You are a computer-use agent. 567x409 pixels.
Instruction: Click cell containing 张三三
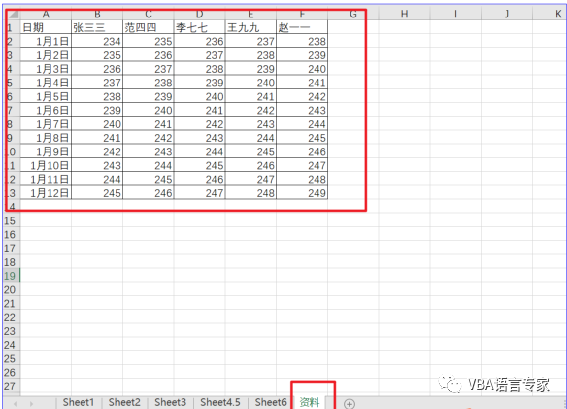pyautogui.click(x=97, y=27)
